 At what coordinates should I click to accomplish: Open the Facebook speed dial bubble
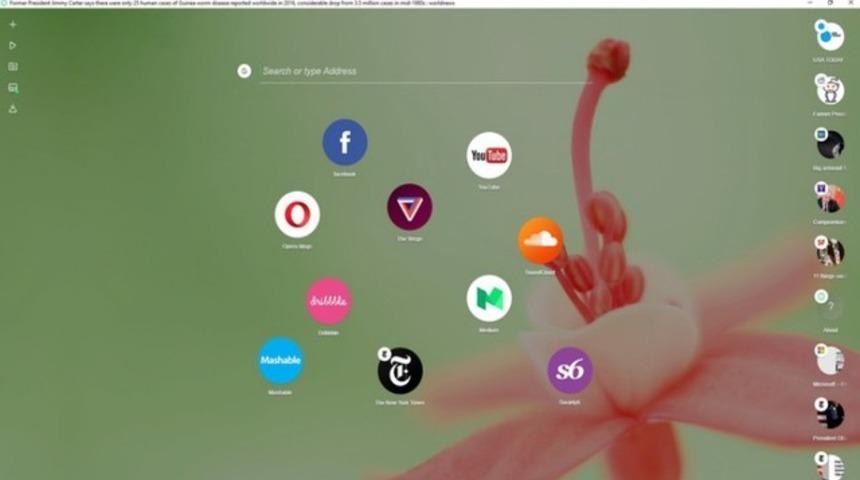(x=344, y=142)
